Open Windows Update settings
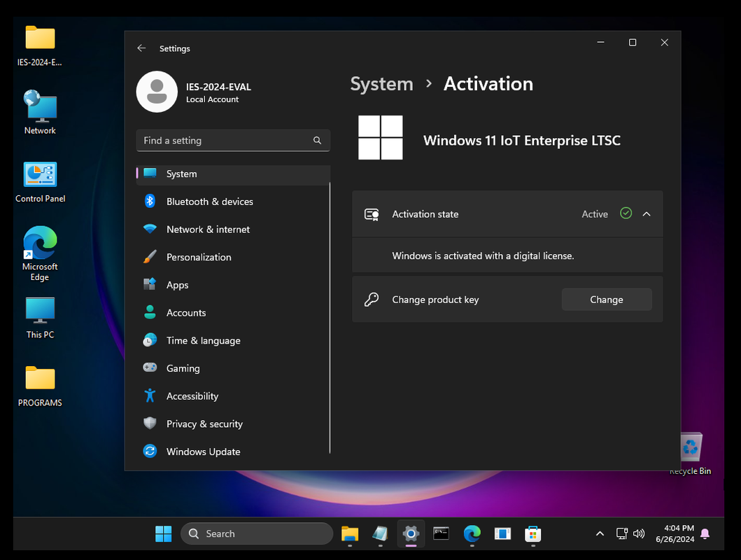 (x=233, y=451)
